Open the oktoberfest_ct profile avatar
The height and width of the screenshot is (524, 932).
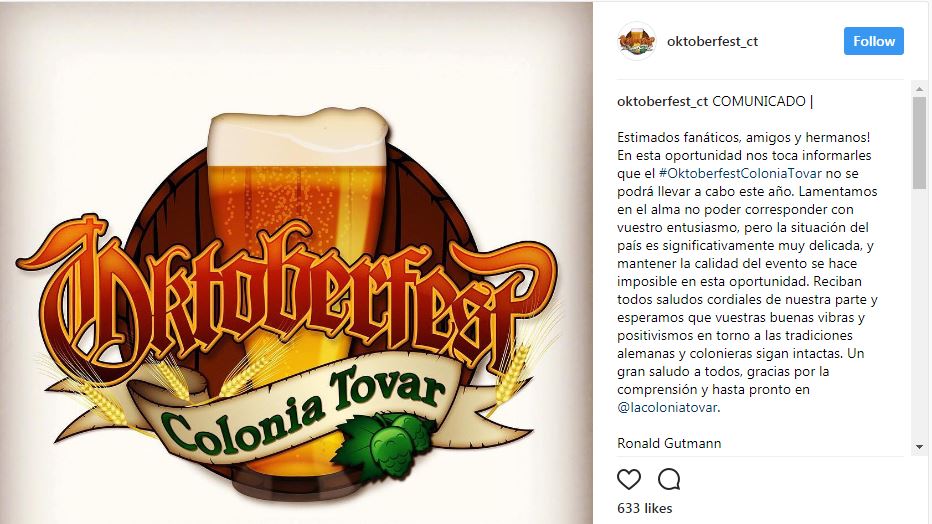point(637,41)
